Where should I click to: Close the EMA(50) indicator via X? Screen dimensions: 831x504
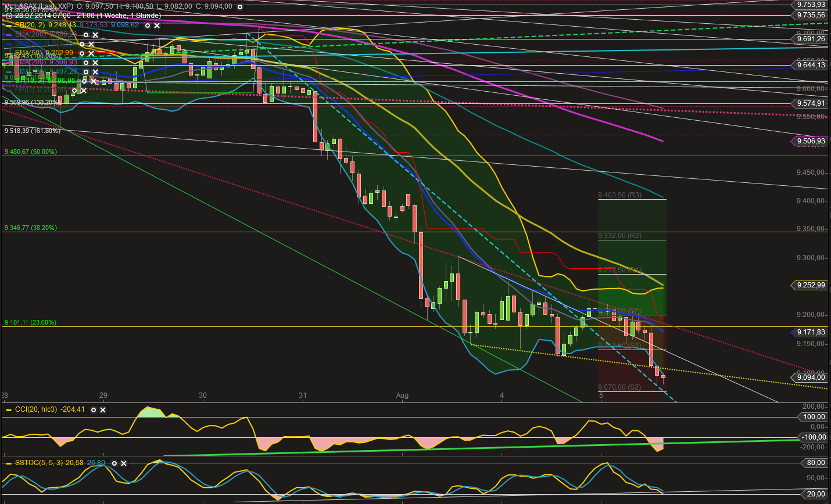[x=91, y=53]
